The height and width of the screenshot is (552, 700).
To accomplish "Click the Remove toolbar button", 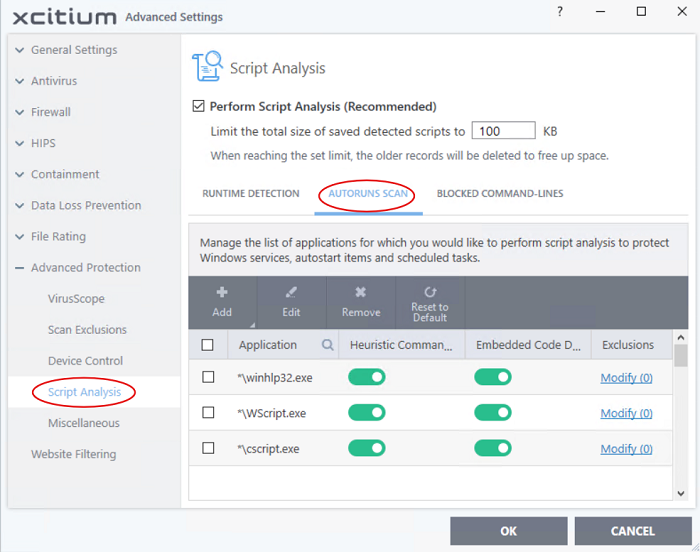I will [361, 302].
